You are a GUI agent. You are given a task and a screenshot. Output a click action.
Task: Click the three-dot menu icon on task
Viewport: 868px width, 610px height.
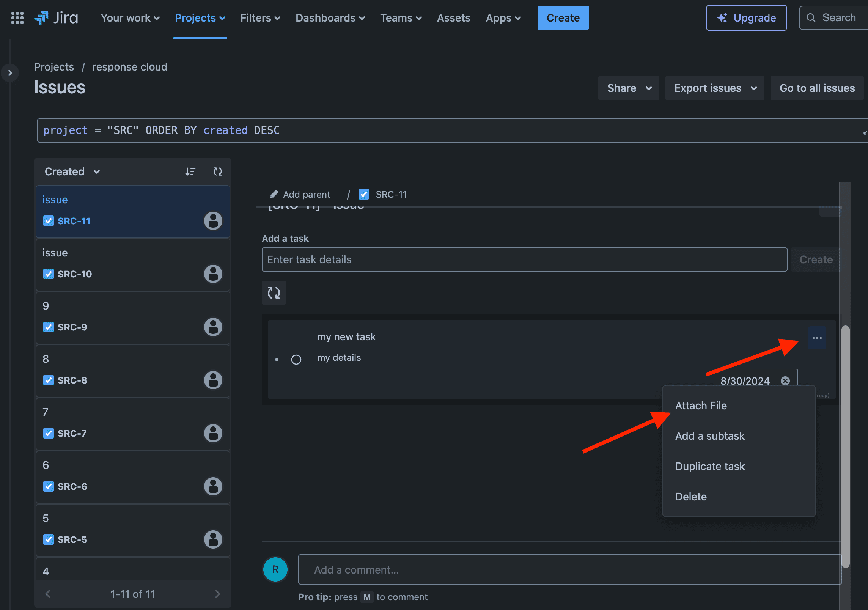(816, 338)
